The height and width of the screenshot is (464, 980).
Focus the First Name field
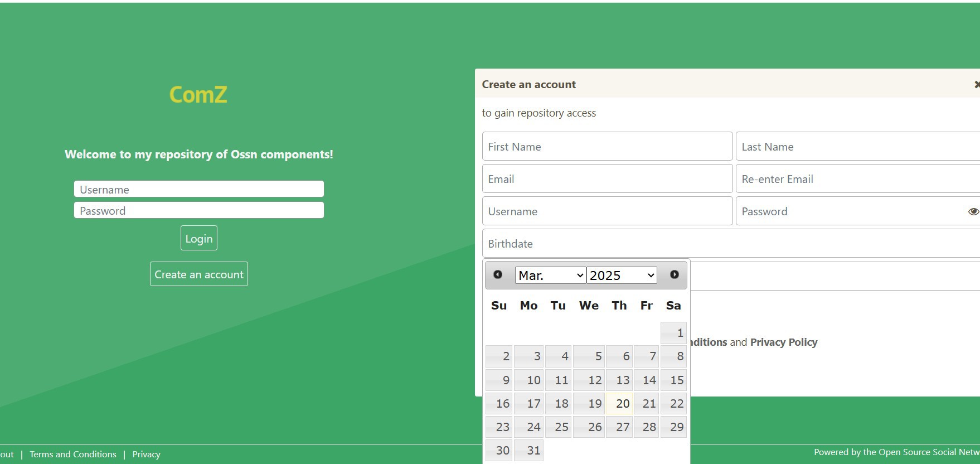pos(607,147)
